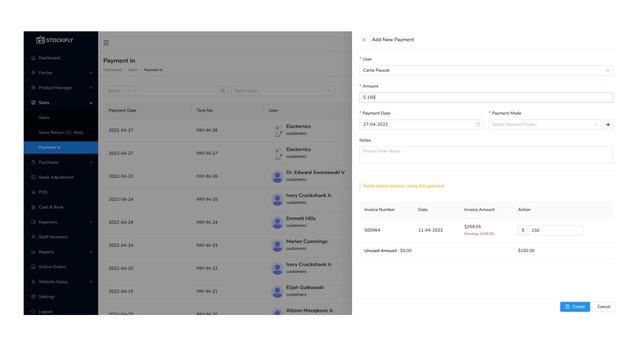Open the calendar icon in Payment Date

pyautogui.click(x=478, y=124)
